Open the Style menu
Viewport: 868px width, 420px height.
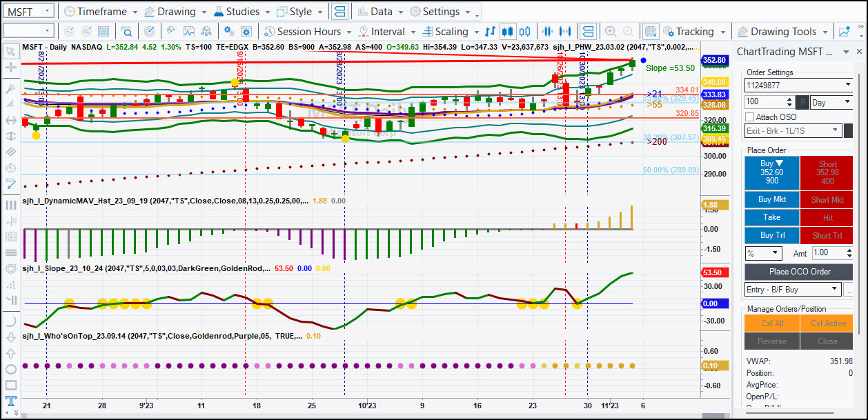(x=300, y=12)
